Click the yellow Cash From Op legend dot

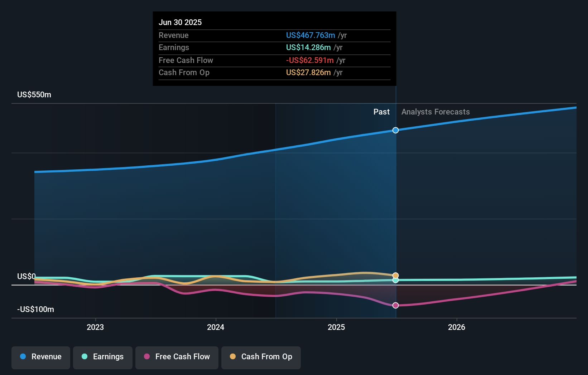tap(233, 357)
